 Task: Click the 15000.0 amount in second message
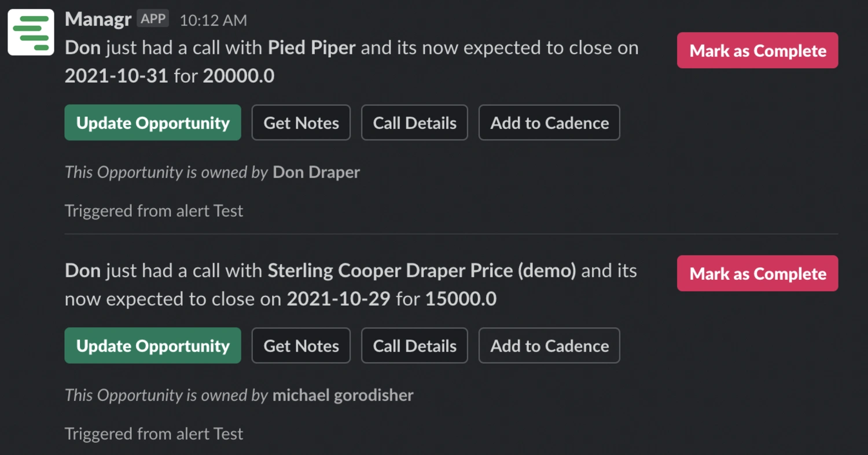461,299
